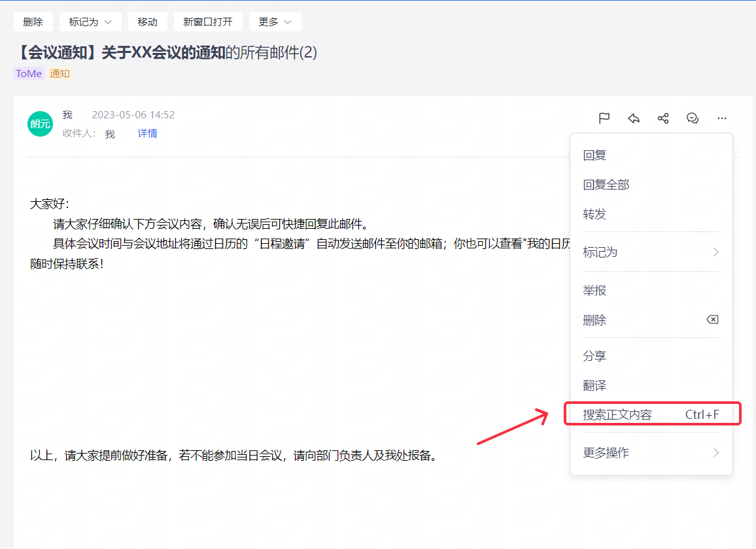The height and width of the screenshot is (549, 756).
Task: Open the comment bubble icon
Action: coord(693,118)
